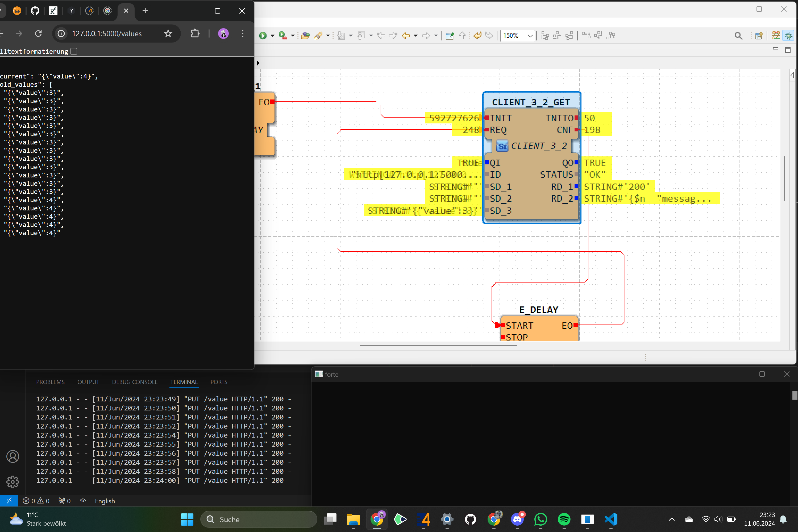The width and height of the screenshot is (798, 532).
Task: Open a new browser tab
Action: pos(145,11)
